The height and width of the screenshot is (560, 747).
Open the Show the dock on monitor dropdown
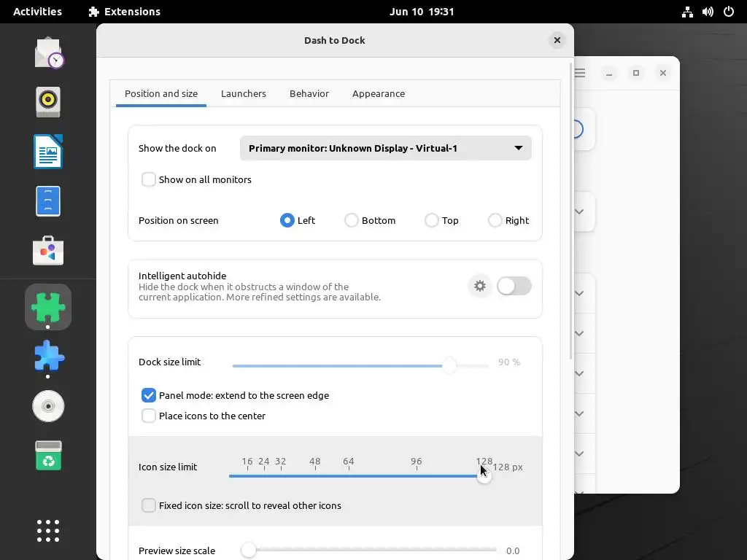(386, 148)
